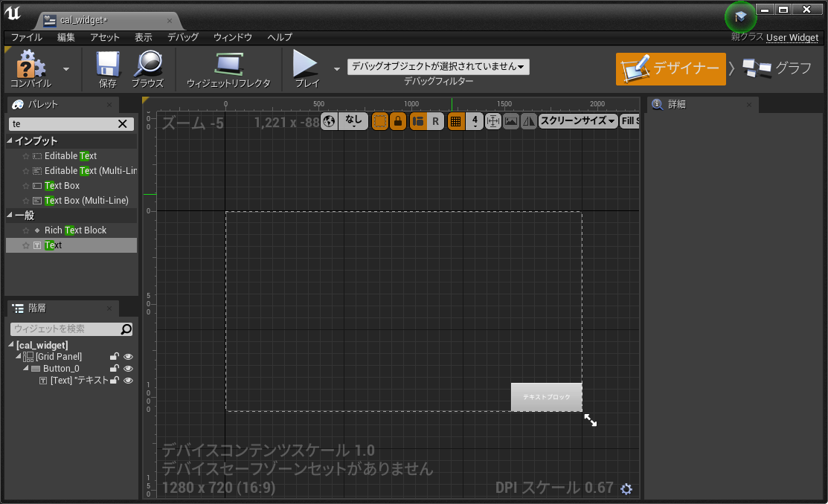The width and height of the screenshot is (828, 504).
Task: Open the なし culture dropdown
Action: tap(353, 121)
